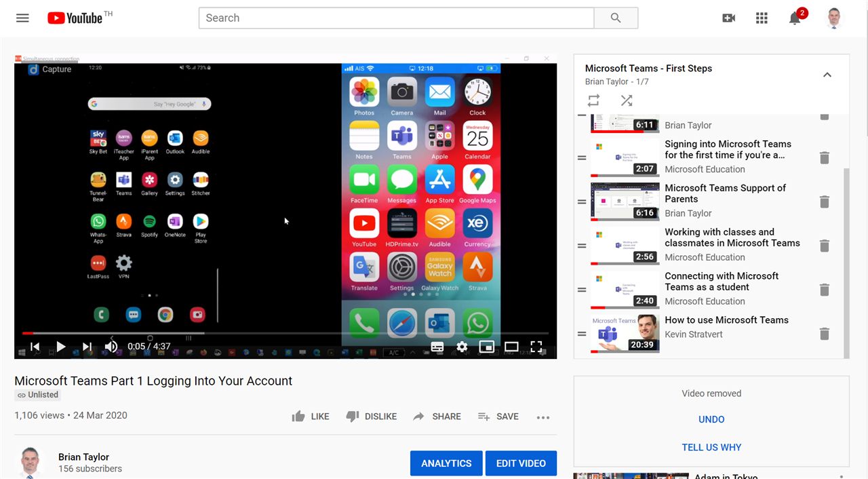Grab drag handle for 'Working with classes and classmates'
This screenshot has height=479, width=868.
click(582, 246)
